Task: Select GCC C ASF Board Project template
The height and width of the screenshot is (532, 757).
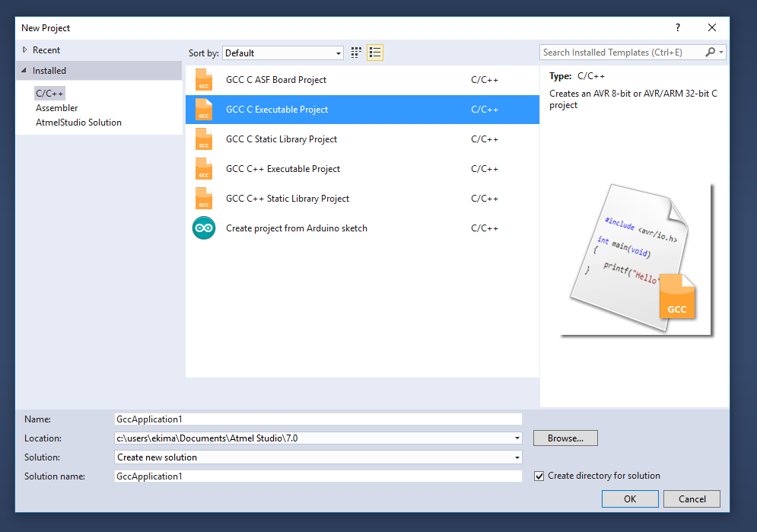Action: coord(362,80)
